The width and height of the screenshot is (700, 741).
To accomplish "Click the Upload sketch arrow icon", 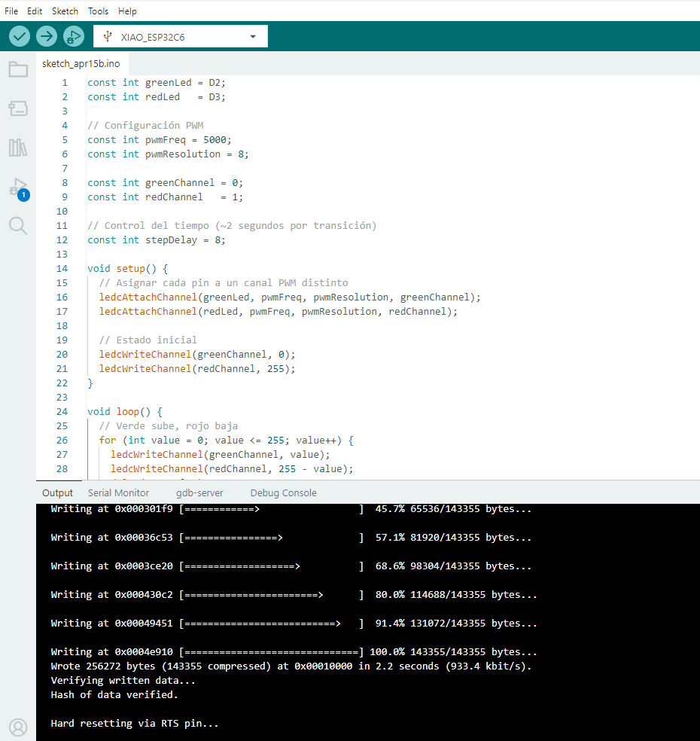I will 46,35.
